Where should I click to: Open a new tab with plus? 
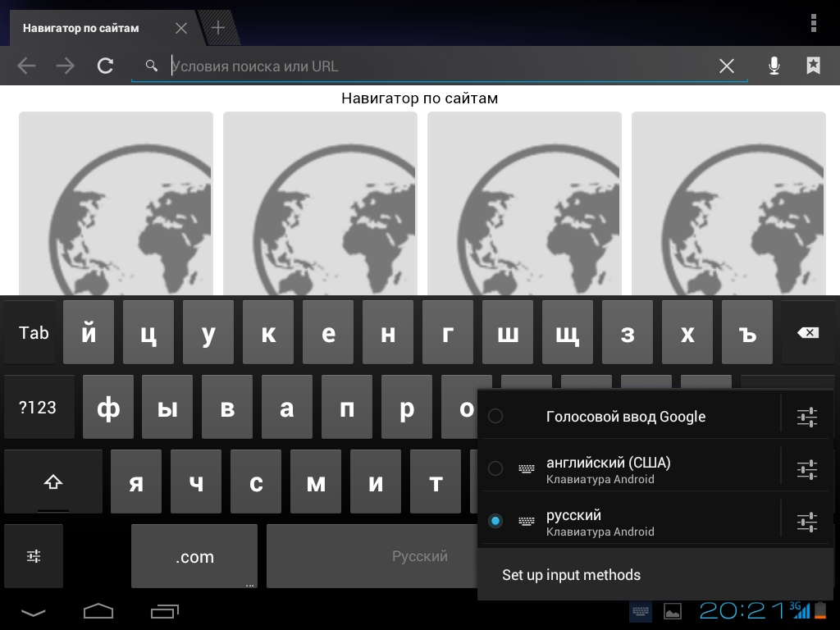(218, 28)
